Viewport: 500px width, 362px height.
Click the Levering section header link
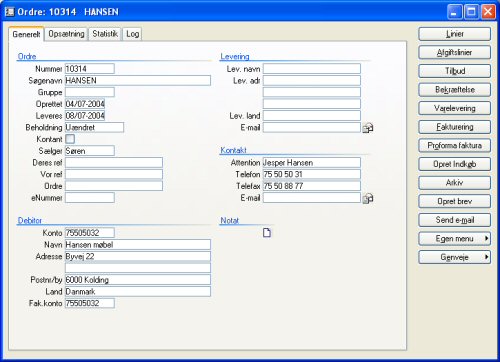pos(235,56)
